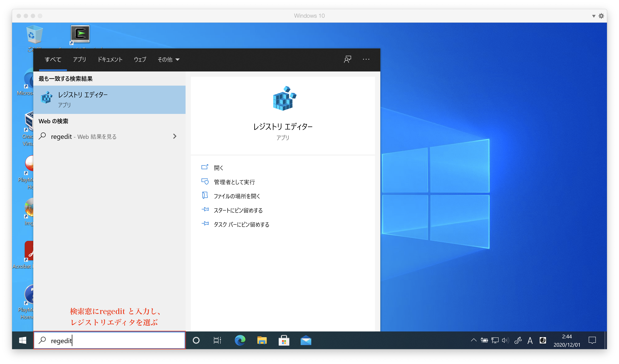Open the Windows Start menu
Viewport: 619px width, 364px height.
click(x=23, y=340)
